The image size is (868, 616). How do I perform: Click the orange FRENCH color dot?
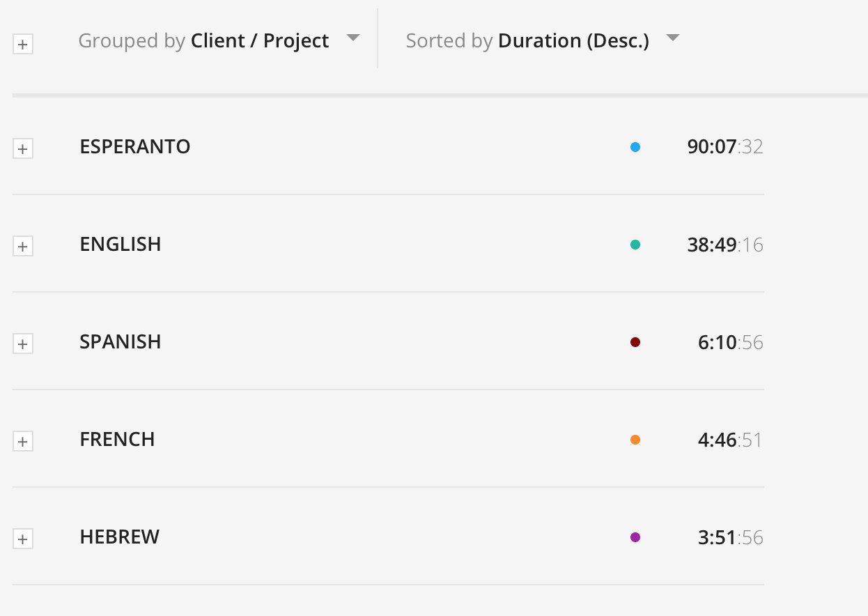[635, 440]
